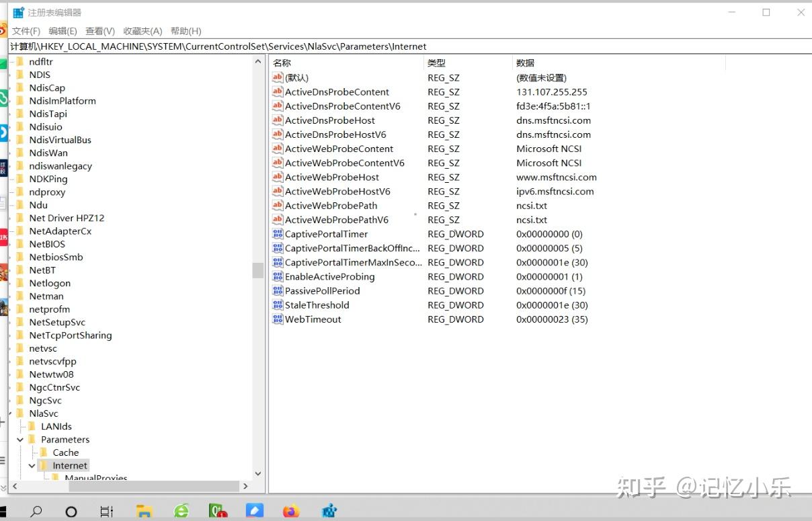
Task: Open Firefox from the taskbar
Action: (291, 512)
